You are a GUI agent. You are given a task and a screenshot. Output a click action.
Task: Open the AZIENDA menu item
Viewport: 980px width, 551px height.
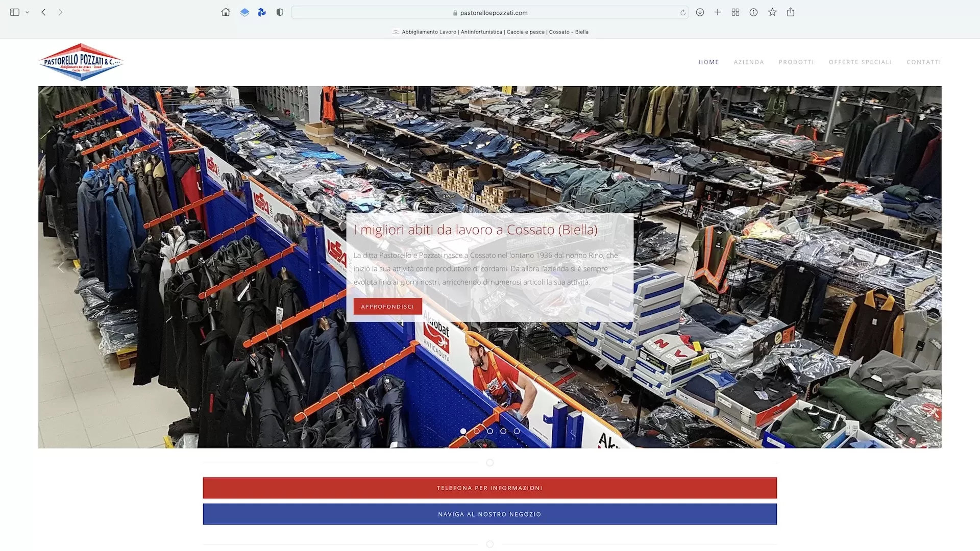pos(749,62)
